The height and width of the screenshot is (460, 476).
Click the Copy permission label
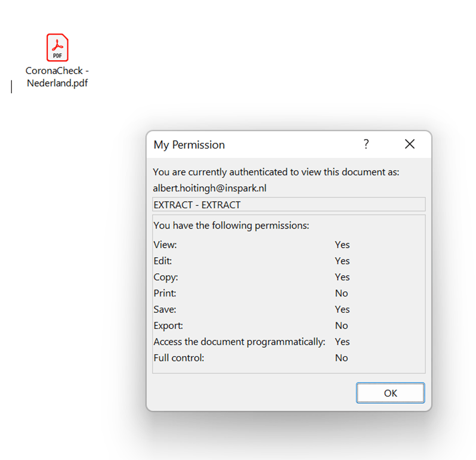tap(166, 277)
